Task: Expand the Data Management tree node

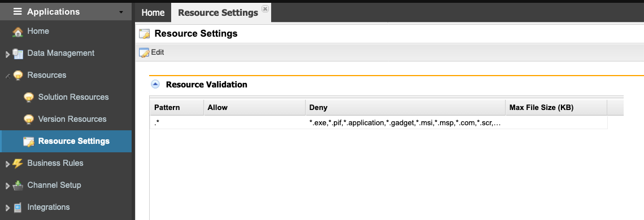Action: [7, 54]
